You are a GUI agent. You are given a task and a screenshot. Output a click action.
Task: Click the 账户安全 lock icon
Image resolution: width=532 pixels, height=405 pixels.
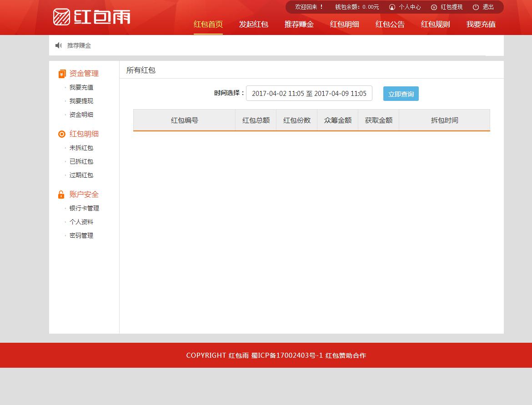click(61, 195)
